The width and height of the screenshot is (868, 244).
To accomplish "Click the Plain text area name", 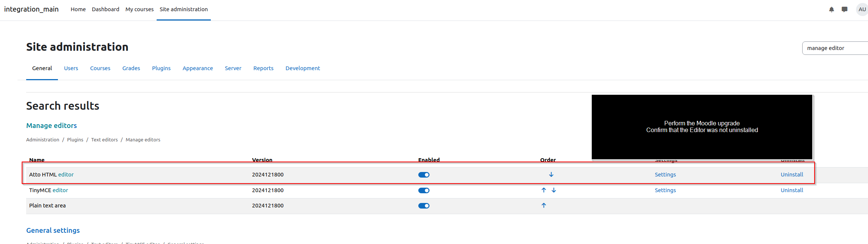I will (x=47, y=206).
